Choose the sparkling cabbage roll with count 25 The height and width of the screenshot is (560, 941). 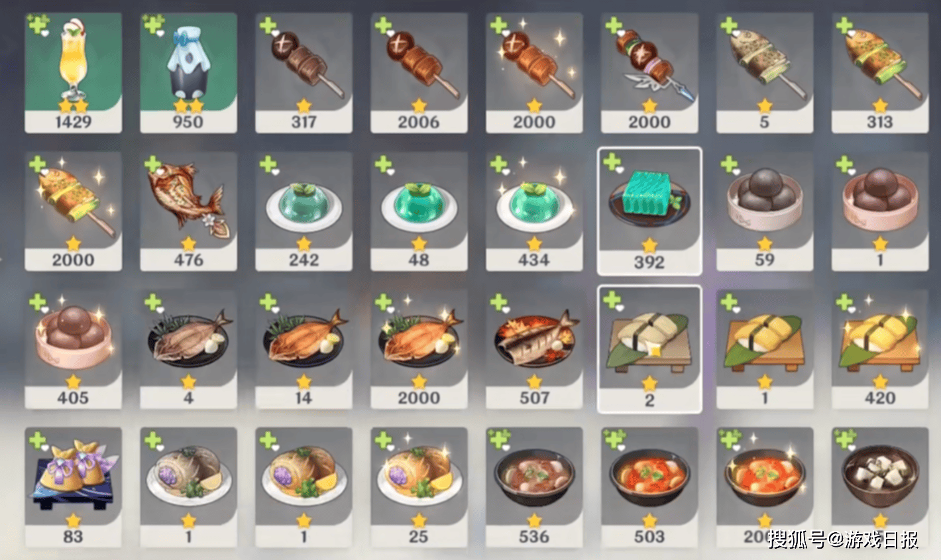pos(419,487)
